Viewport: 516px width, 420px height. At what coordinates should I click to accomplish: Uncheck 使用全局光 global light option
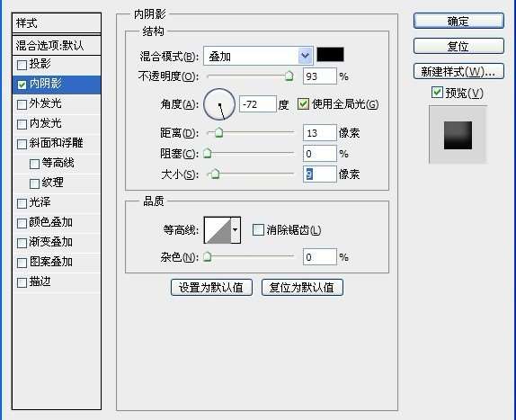click(303, 104)
